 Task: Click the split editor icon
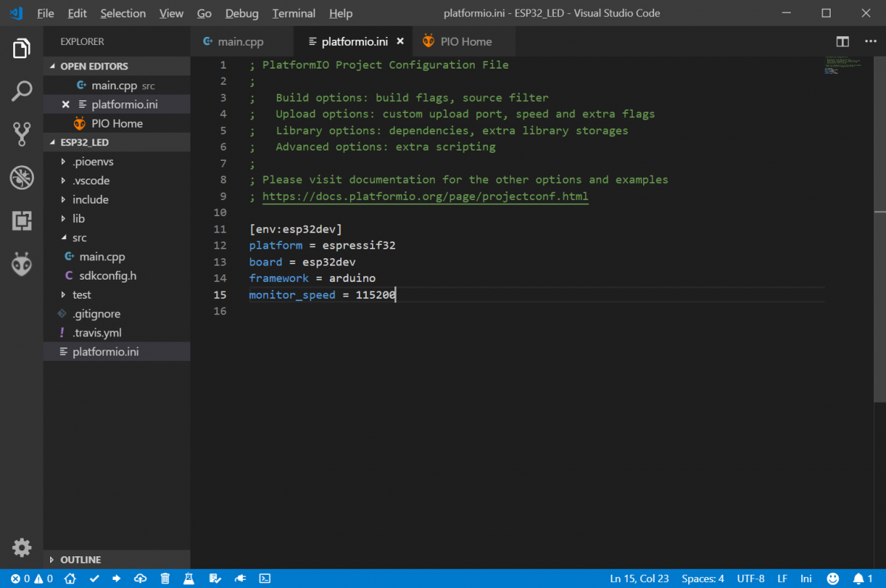(842, 41)
